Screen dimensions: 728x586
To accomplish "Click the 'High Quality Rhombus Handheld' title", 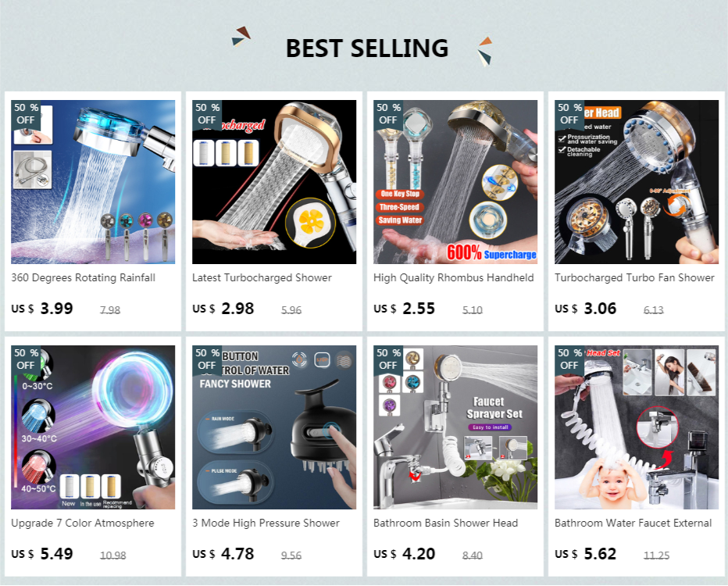I will [x=454, y=277].
